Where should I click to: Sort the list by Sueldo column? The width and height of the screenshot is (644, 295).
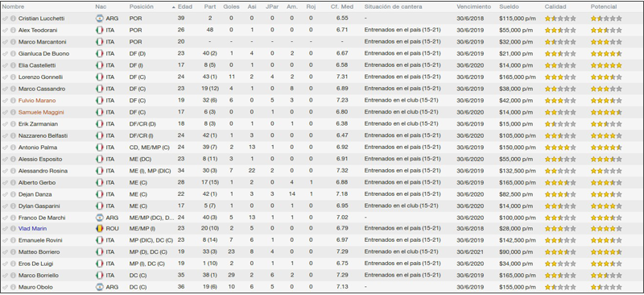pos(509,7)
